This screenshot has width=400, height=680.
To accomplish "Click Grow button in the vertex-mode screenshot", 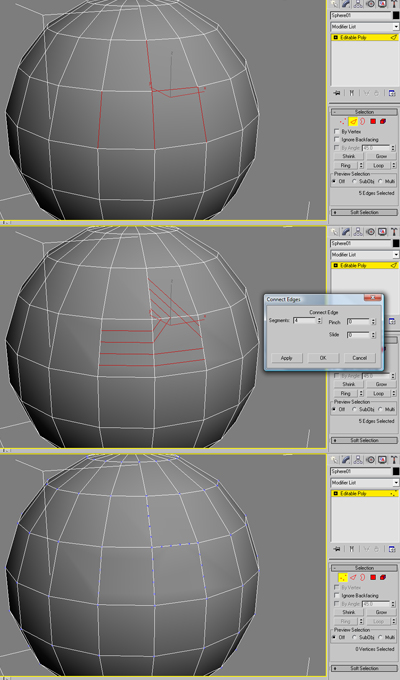I will (381, 612).
